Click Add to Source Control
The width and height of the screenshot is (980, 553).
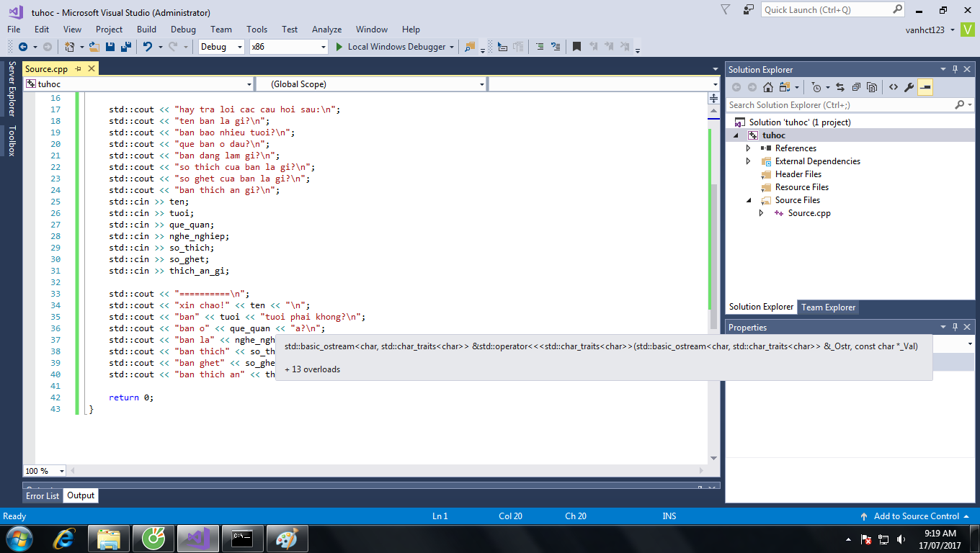click(916, 516)
